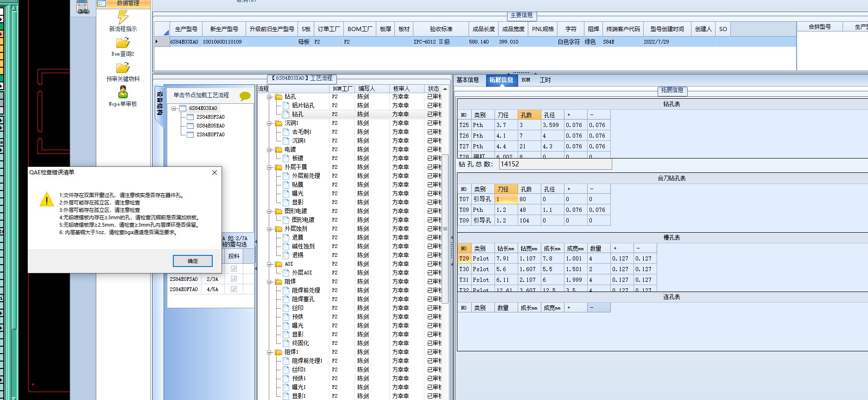Click the 刀径 header in 合刀钻孔表

point(506,189)
